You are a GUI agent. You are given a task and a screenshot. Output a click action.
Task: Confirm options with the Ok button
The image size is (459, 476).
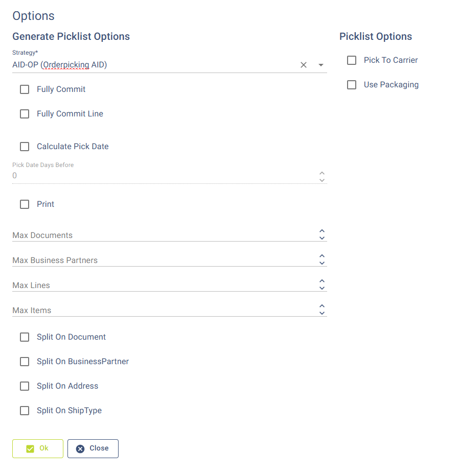tap(38, 448)
